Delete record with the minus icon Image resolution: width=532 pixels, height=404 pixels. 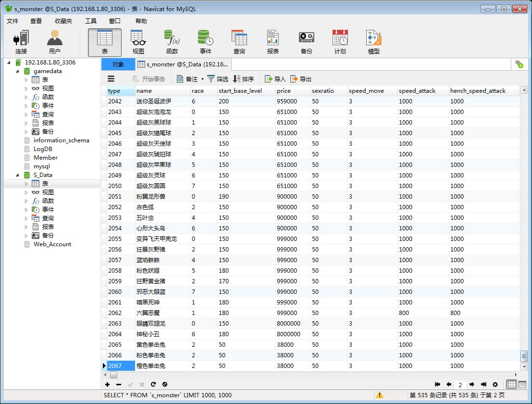tap(118, 384)
